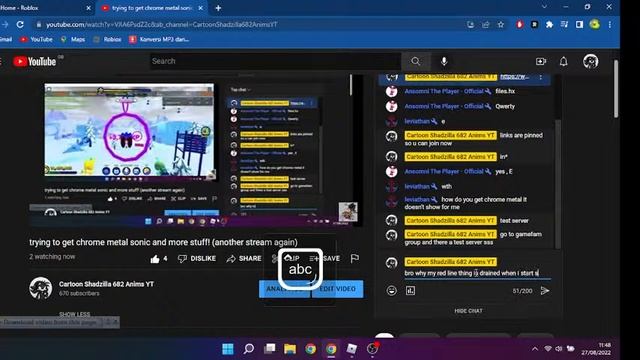Click SHOW LESS under description

tap(75, 314)
